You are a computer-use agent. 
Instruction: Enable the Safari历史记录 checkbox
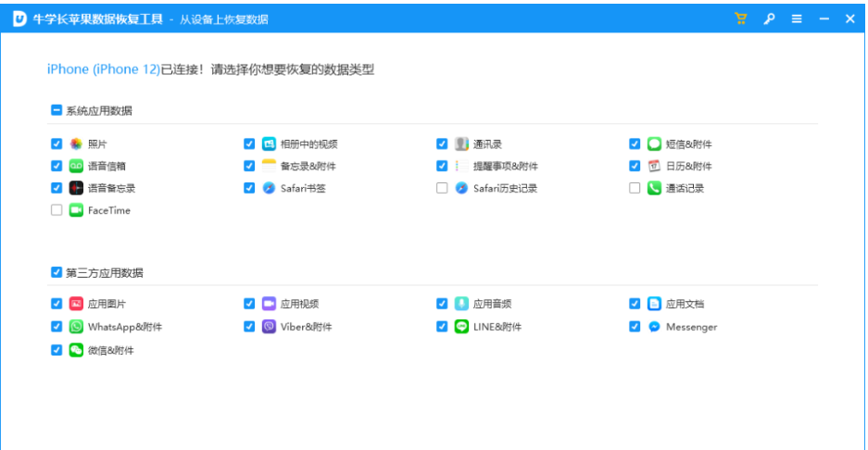(442, 188)
